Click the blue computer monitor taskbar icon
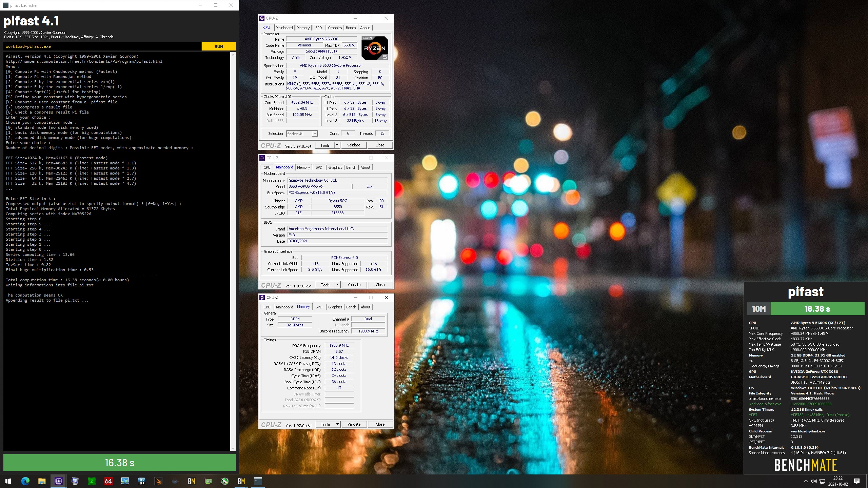 tap(75, 481)
